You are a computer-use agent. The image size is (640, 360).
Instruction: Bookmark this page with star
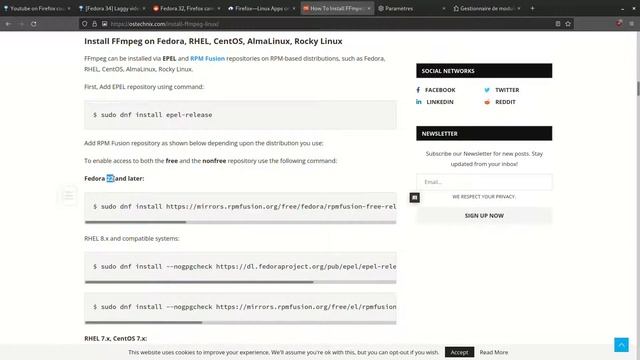coord(568,24)
